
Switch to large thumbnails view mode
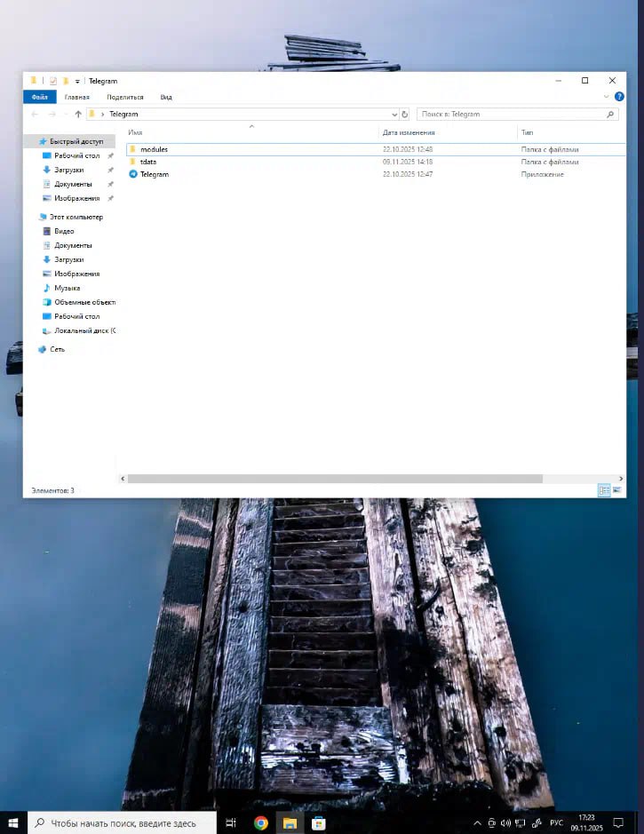coord(616,489)
